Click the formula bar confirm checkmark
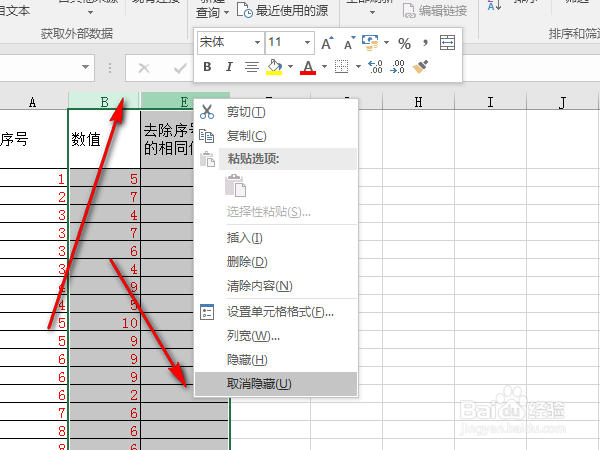This screenshot has width=600, height=450. (180, 68)
